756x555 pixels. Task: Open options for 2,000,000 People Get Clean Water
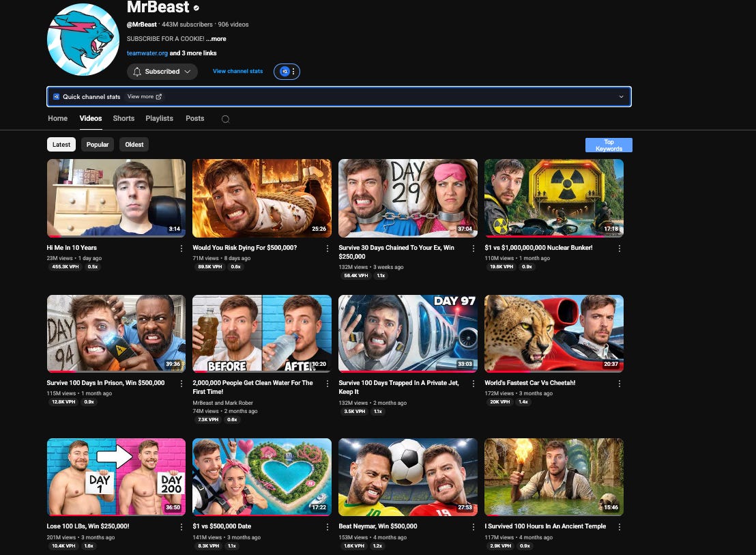click(x=328, y=384)
